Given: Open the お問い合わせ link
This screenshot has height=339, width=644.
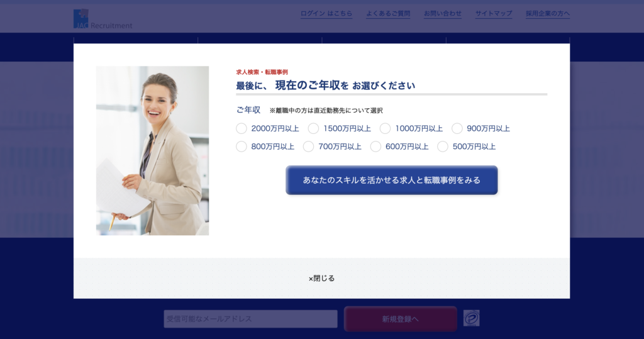Looking at the screenshot, I should pyautogui.click(x=442, y=13).
